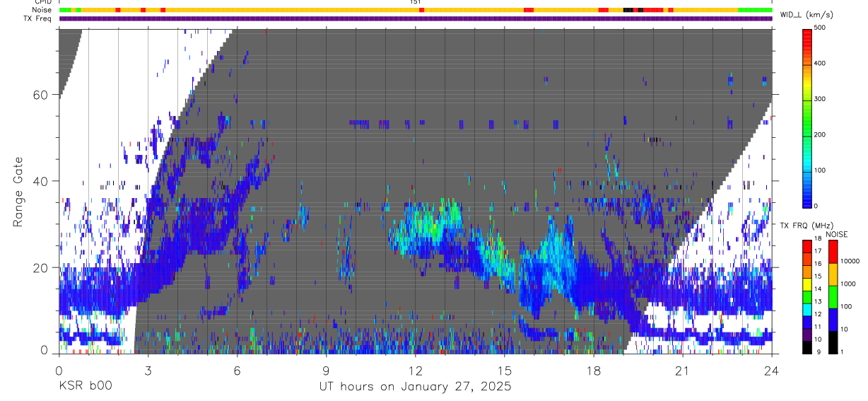Click the 'NOISE' legend title

tap(838, 234)
